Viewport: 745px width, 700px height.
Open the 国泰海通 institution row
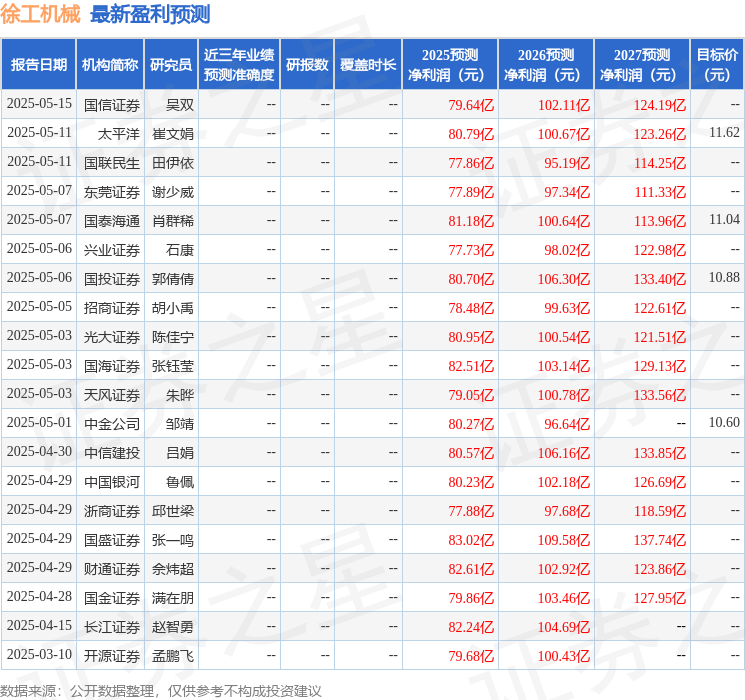(x=112, y=220)
